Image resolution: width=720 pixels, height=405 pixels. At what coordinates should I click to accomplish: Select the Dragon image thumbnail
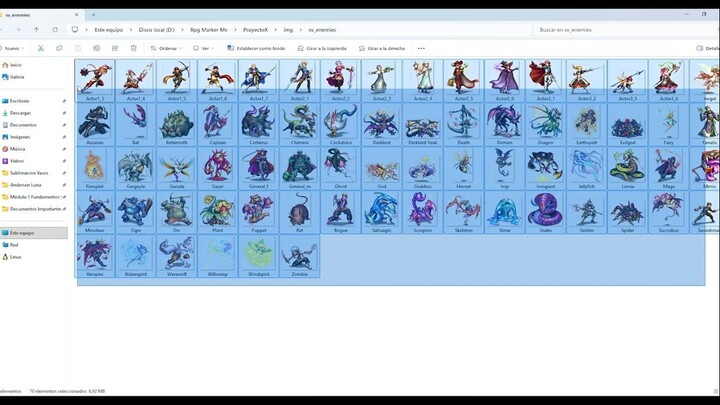pos(546,124)
